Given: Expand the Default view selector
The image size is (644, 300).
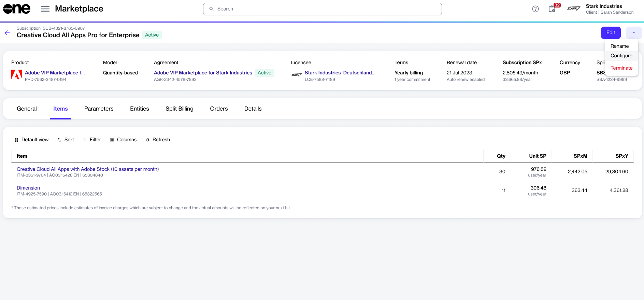Looking at the screenshot, I should coord(31,140).
